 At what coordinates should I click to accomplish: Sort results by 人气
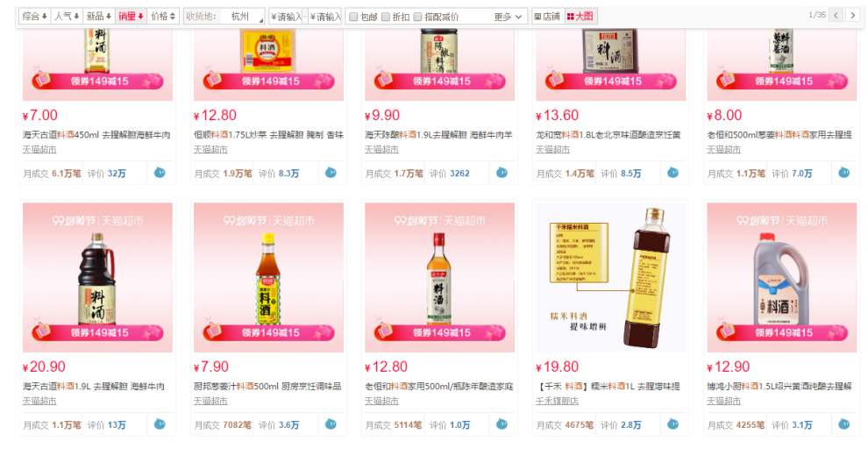pos(67,17)
